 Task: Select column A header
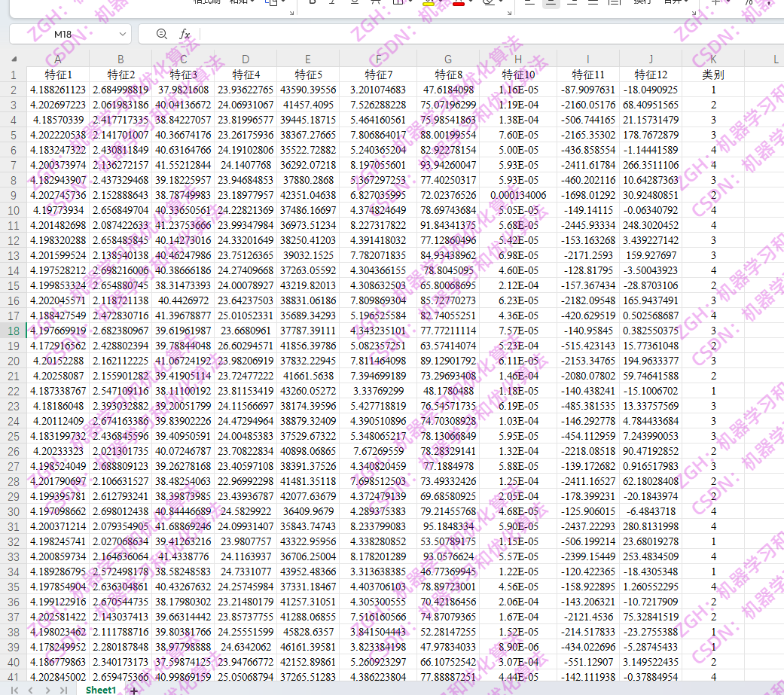58,59
